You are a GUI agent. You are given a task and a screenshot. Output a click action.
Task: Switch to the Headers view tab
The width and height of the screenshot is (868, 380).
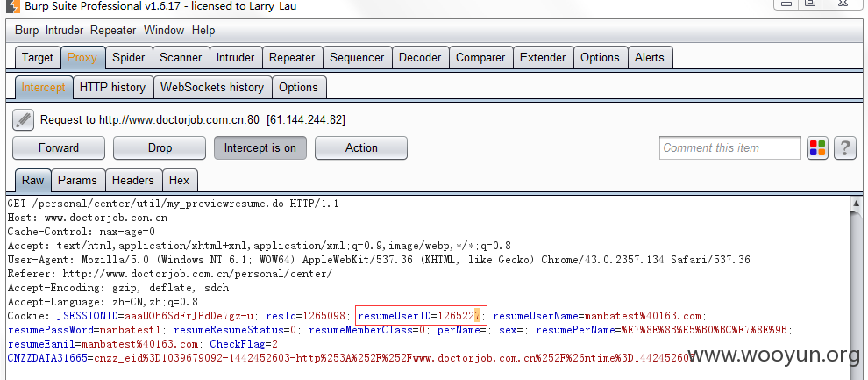(x=133, y=181)
